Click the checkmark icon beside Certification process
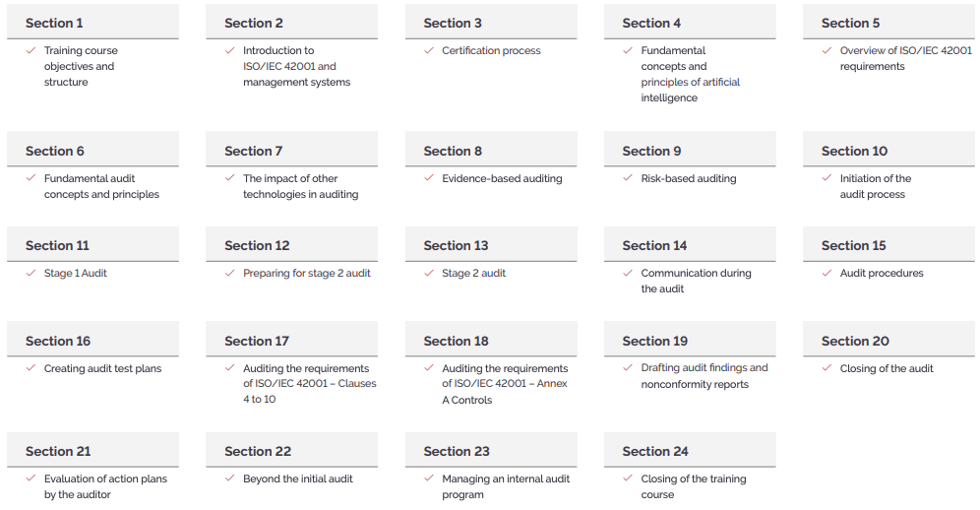The width and height of the screenshot is (980, 510). pyautogui.click(x=429, y=50)
